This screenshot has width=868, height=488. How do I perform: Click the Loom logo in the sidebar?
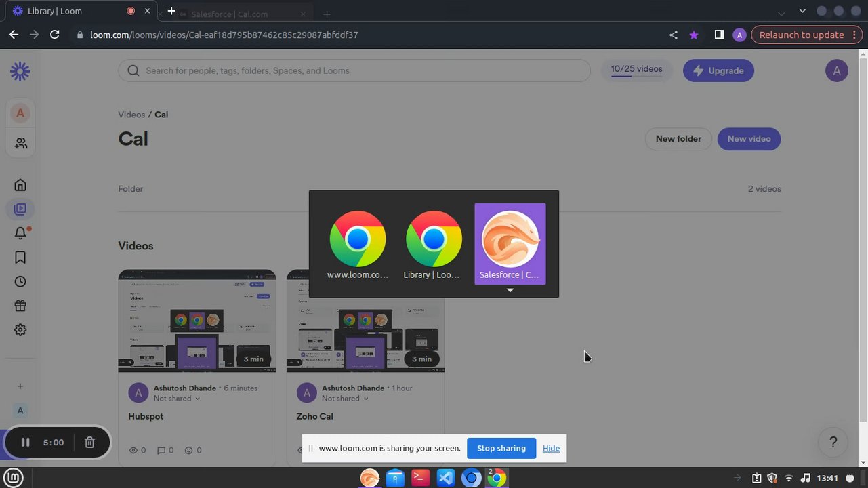(x=20, y=71)
